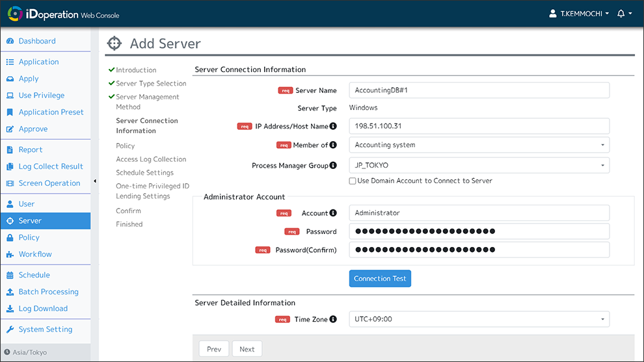Viewport: 644px width, 362px height.
Task: Click the Add Server crosshair title icon
Action: coord(114,43)
